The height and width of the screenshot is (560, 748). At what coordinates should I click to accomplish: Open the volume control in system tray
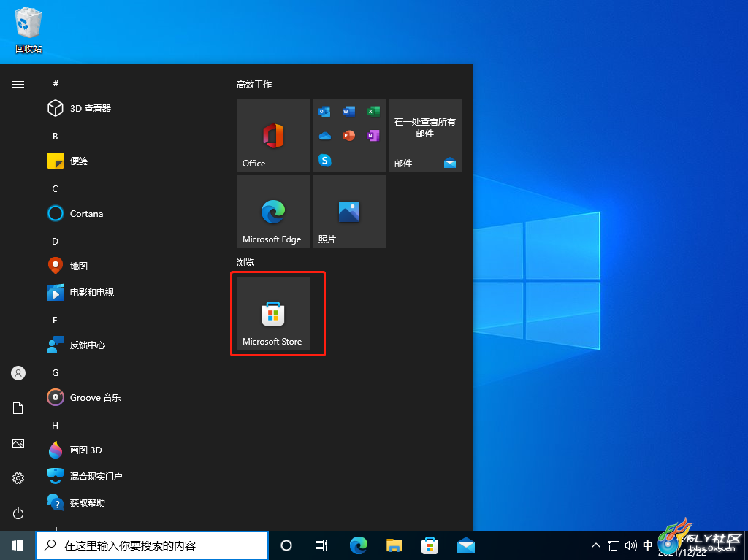(x=630, y=545)
